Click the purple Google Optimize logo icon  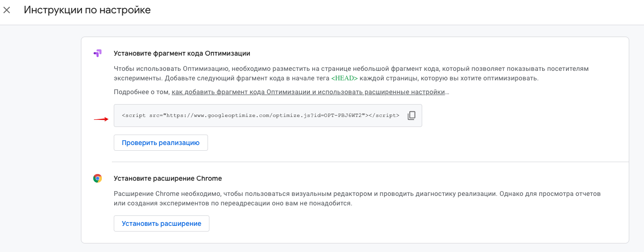tap(98, 53)
